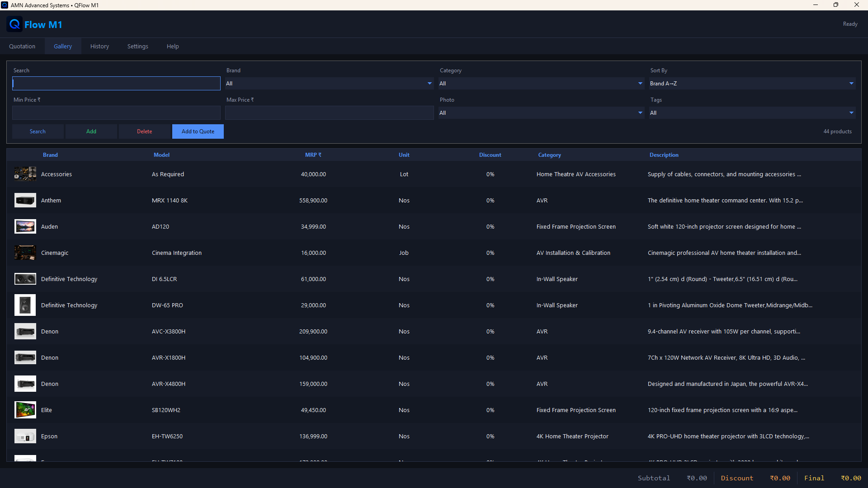Select the 'AVC-X3800H' model cell

pyautogui.click(x=169, y=331)
